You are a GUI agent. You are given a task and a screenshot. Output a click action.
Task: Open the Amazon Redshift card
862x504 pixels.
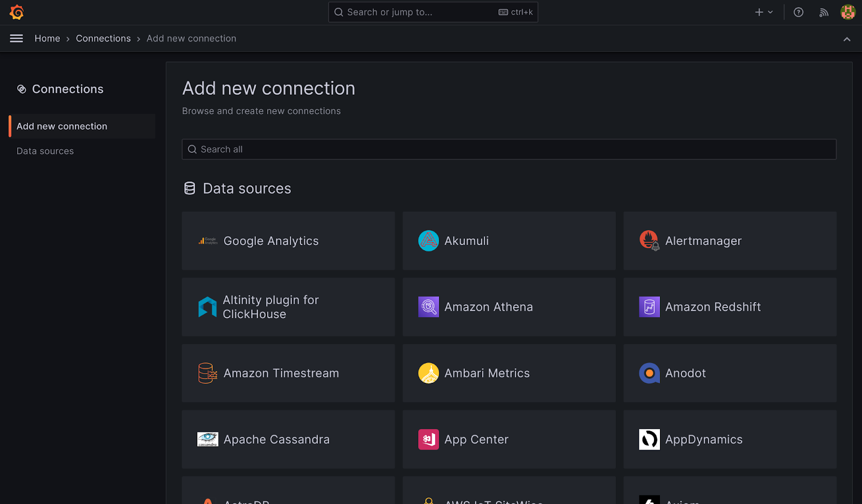point(730,307)
